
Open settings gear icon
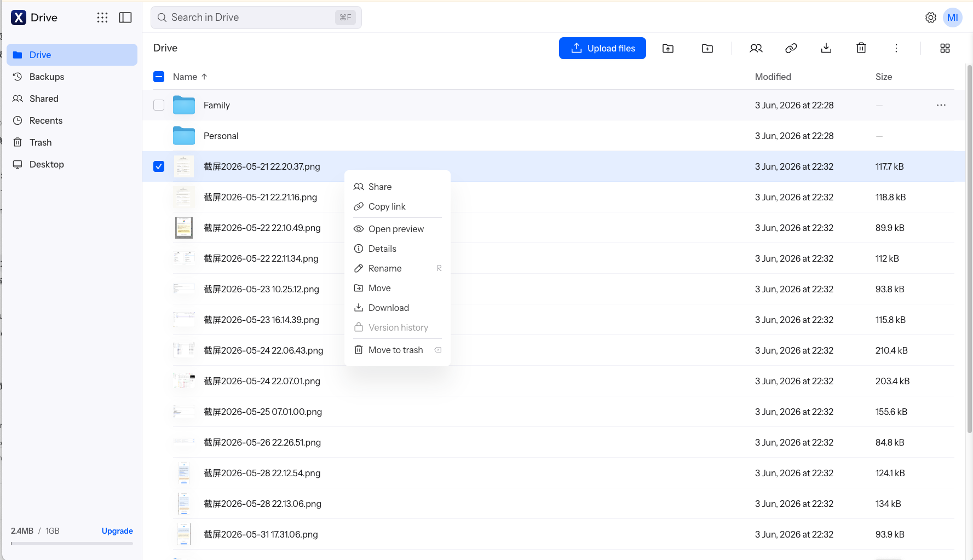[931, 18]
